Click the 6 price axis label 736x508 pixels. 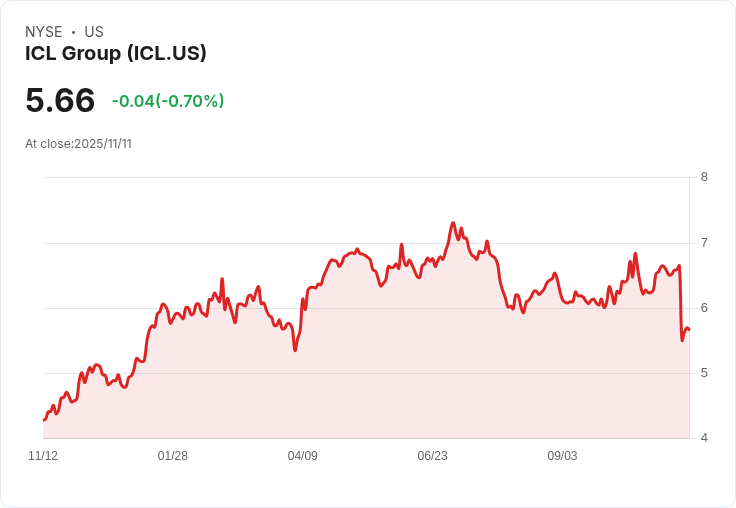704,308
